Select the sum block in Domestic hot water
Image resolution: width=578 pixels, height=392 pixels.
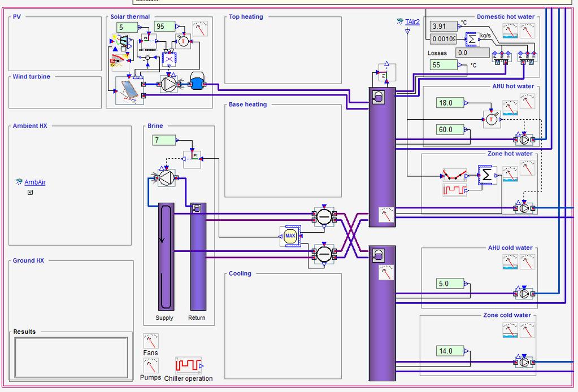pyautogui.click(x=472, y=39)
